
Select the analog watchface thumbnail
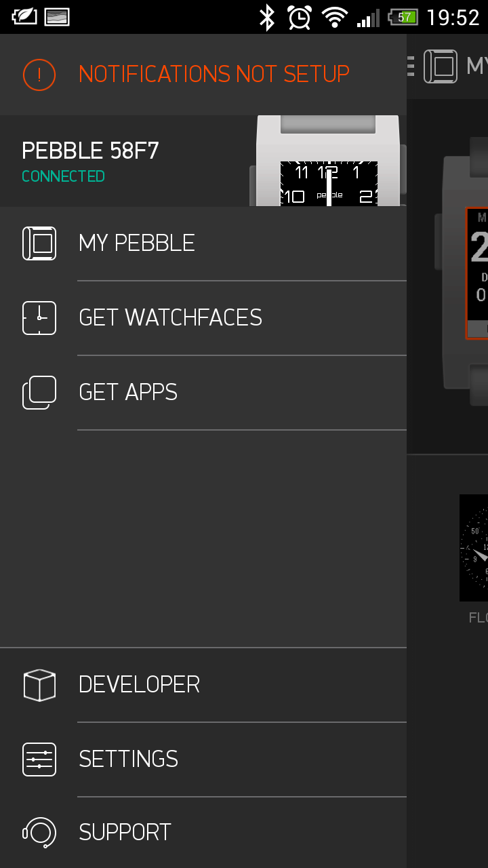(474, 547)
